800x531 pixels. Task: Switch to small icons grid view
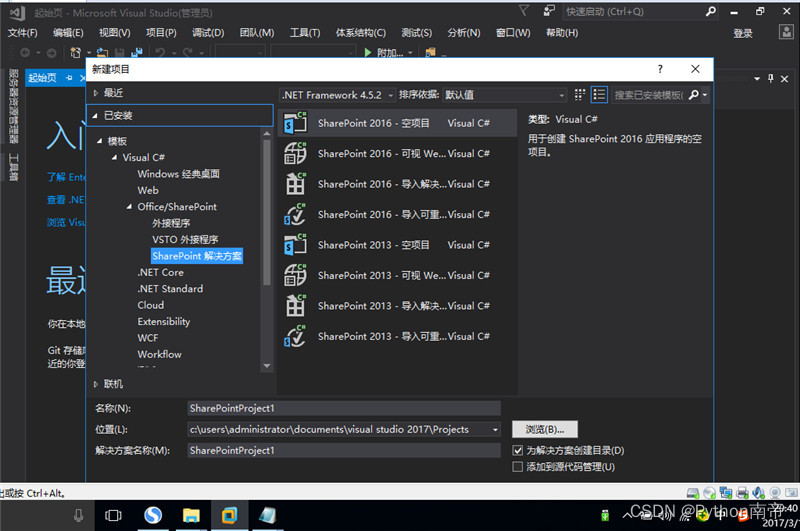tap(580, 95)
